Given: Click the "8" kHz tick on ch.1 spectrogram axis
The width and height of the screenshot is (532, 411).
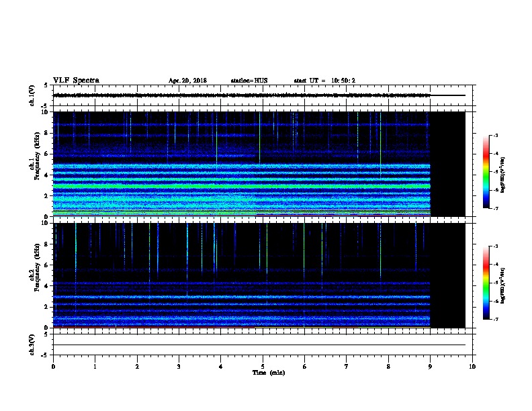Looking at the screenshot, I should point(46,133).
